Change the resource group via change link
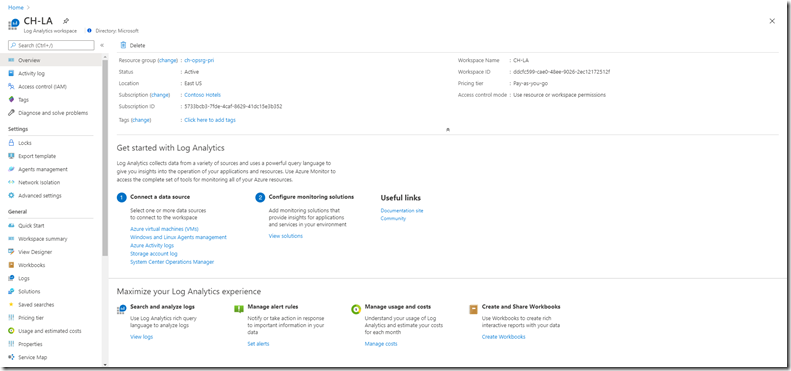Screen dimensions: 791x371 (168, 60)
